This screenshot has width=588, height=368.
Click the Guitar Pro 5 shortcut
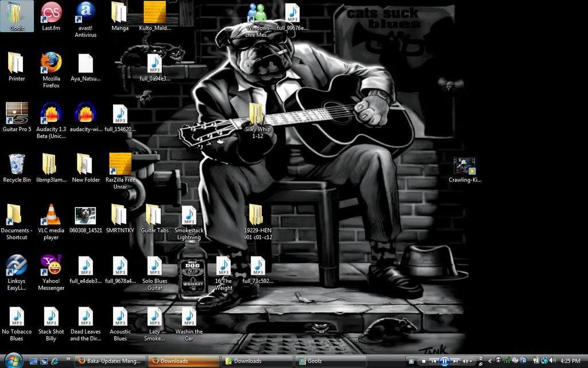pos(17,117)
